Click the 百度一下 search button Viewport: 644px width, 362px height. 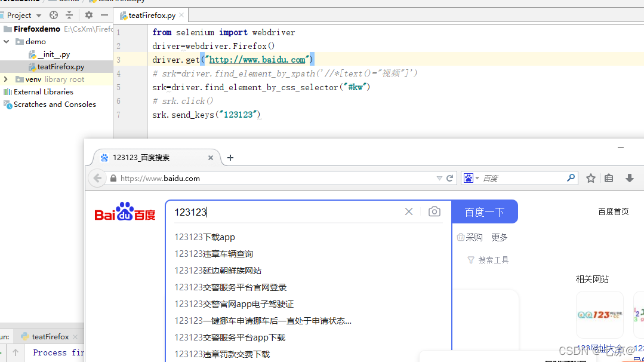tap(485, 212)
